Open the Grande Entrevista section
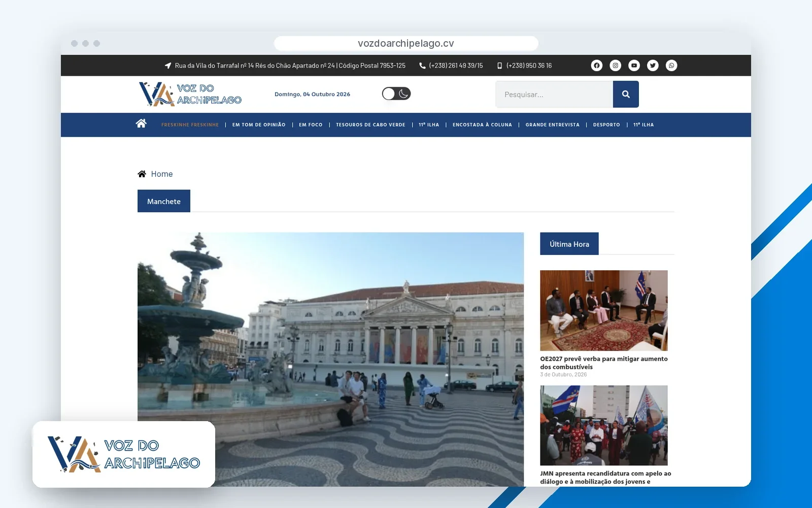Image resolution: width=812 pixels, height=508 pixels. coord(553,125)
